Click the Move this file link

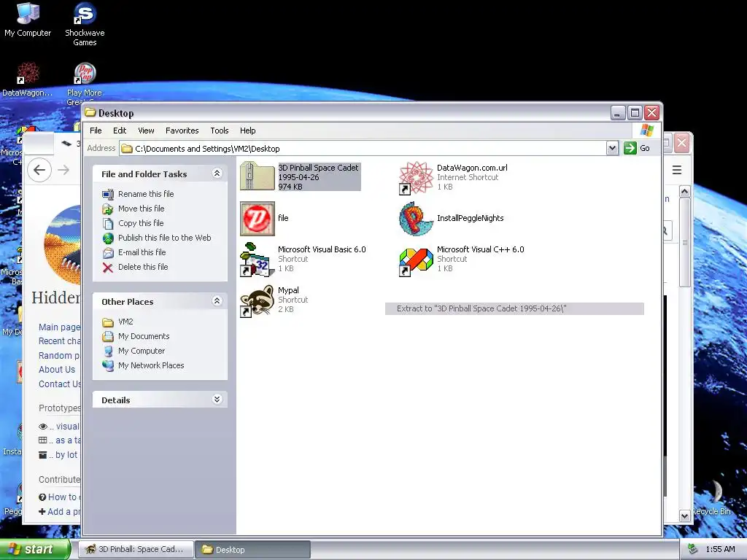(141, 209)
